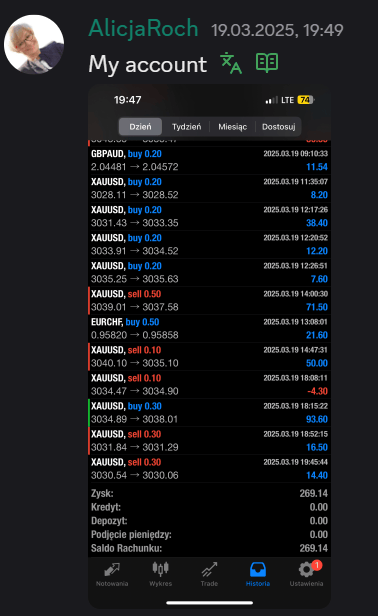Open the book reader icon
378x616 pixels.
[x=267, y=63]
